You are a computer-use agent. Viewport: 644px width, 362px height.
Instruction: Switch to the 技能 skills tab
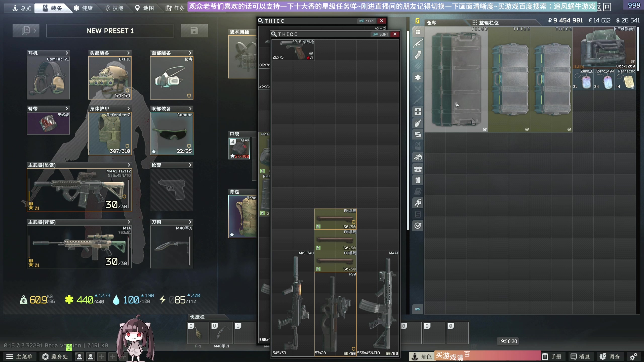point(114,8)
